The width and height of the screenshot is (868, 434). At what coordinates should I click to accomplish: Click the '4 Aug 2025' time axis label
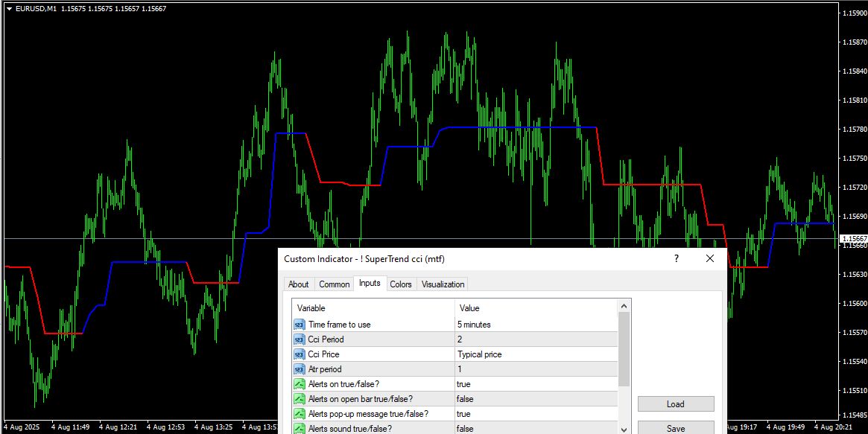coord(20,427)
